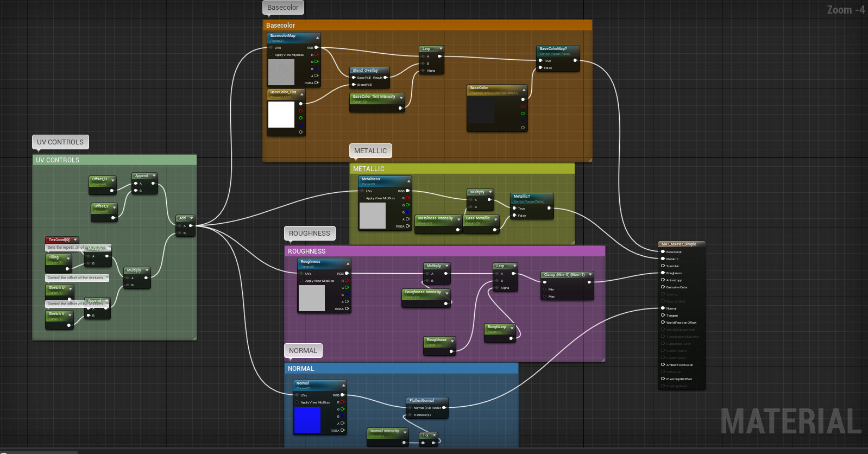Click the output pin of Roughbase parameter
Screen dimensions: 868x454
pyautogui.click(x=451, y=351)
